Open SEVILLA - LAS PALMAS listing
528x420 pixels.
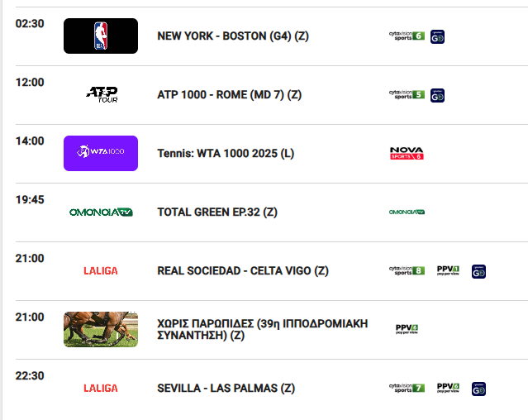click(x=226, y=389)
